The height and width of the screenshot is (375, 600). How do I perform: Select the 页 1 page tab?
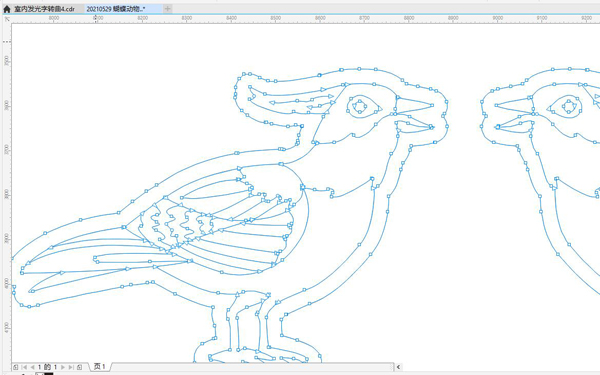pyautogui.click(x=100, y=367)
